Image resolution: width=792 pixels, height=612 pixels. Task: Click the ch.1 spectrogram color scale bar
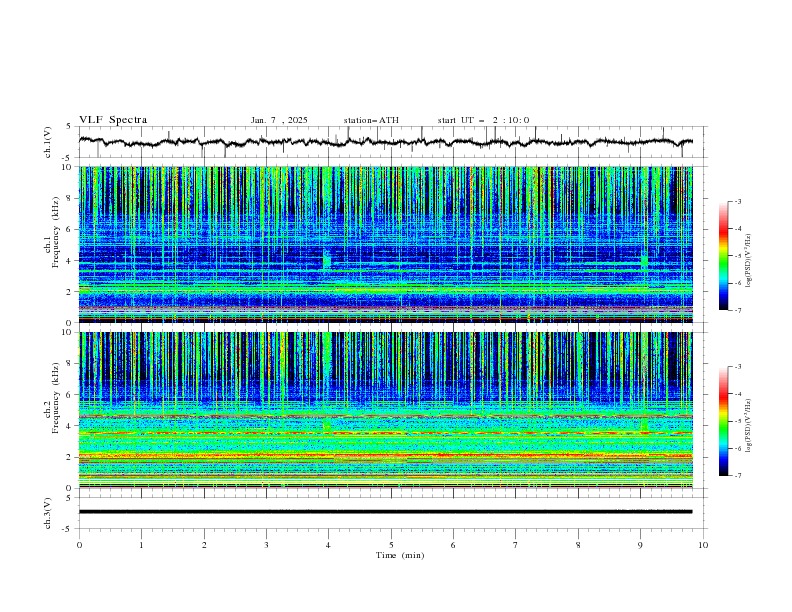tap(723, 256)
